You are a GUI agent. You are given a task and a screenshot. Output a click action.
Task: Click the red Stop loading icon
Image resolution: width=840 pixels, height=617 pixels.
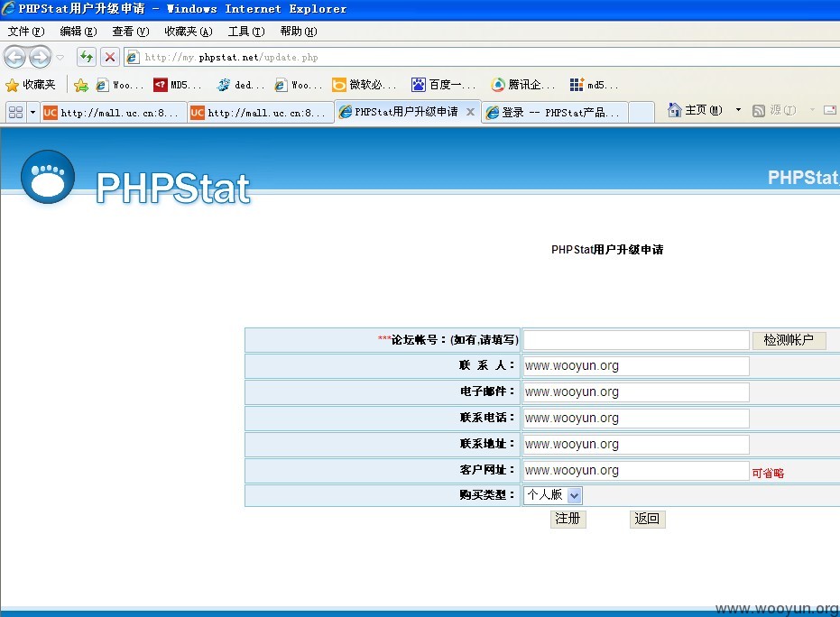(110, 57)
